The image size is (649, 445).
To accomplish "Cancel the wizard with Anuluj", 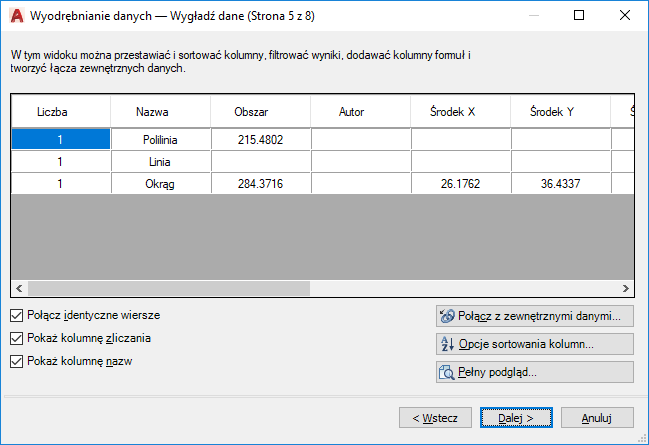I will tap(597, 417).
